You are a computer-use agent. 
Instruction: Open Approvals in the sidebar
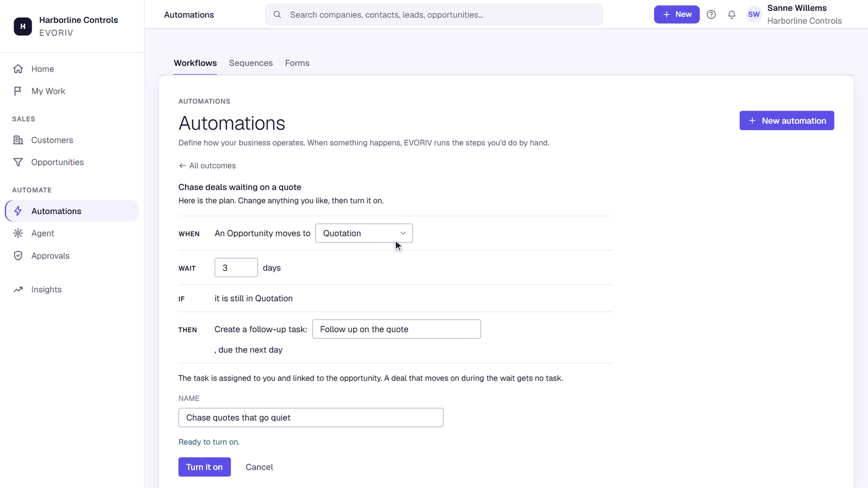pos(72,255)
